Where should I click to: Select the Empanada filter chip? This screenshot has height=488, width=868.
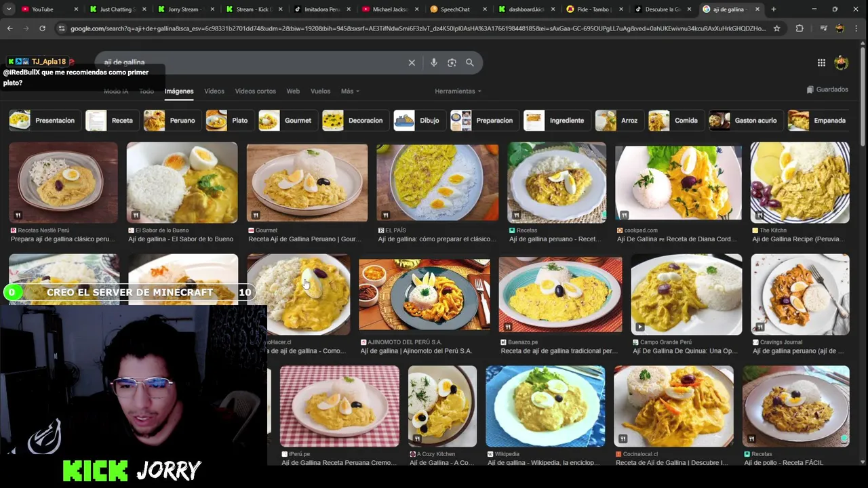coord(818,121)
